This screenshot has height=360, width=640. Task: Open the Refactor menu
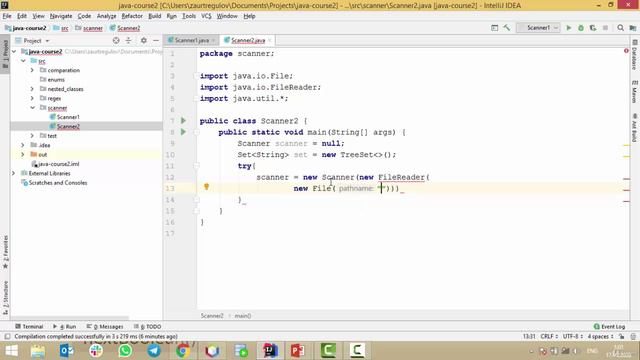click(x=132, y=16)
